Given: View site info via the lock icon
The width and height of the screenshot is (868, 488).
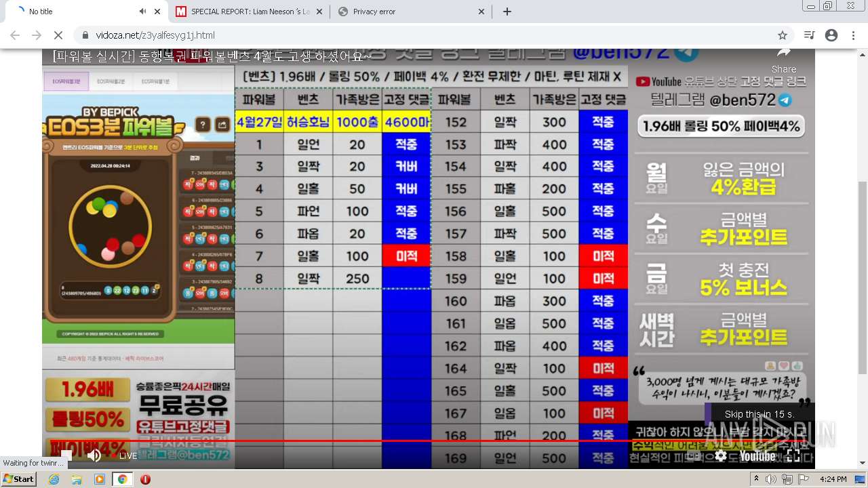Looking at the screenshot, I should point(85,35).
